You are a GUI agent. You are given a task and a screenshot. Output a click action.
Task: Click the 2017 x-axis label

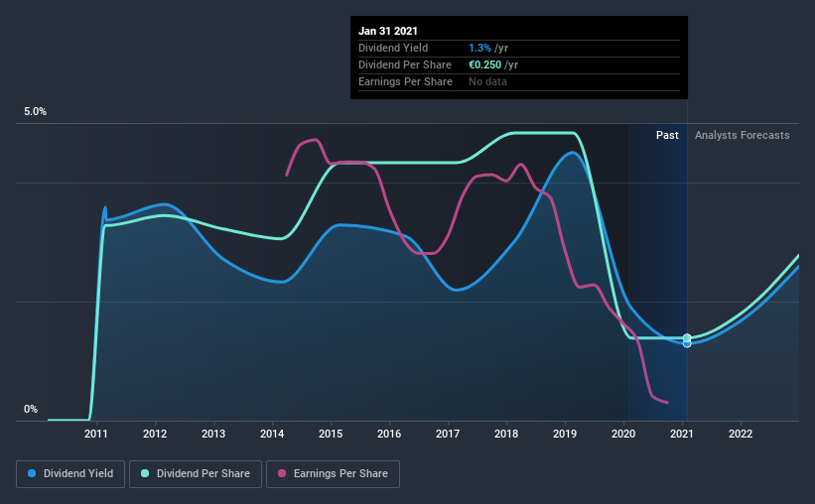448,434
